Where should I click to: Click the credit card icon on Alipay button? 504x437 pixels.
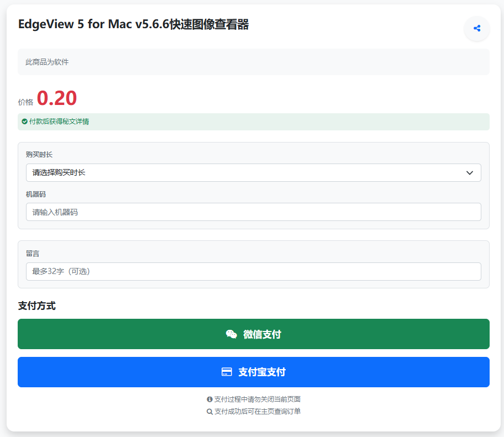pos(227,372)
